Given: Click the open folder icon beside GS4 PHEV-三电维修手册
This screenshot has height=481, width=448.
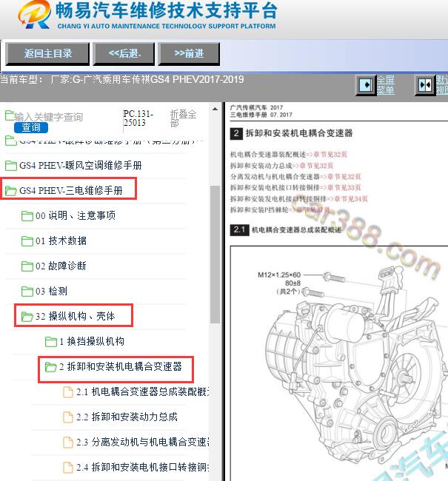Looking at the screenshot, I should (x=11, y=191).
